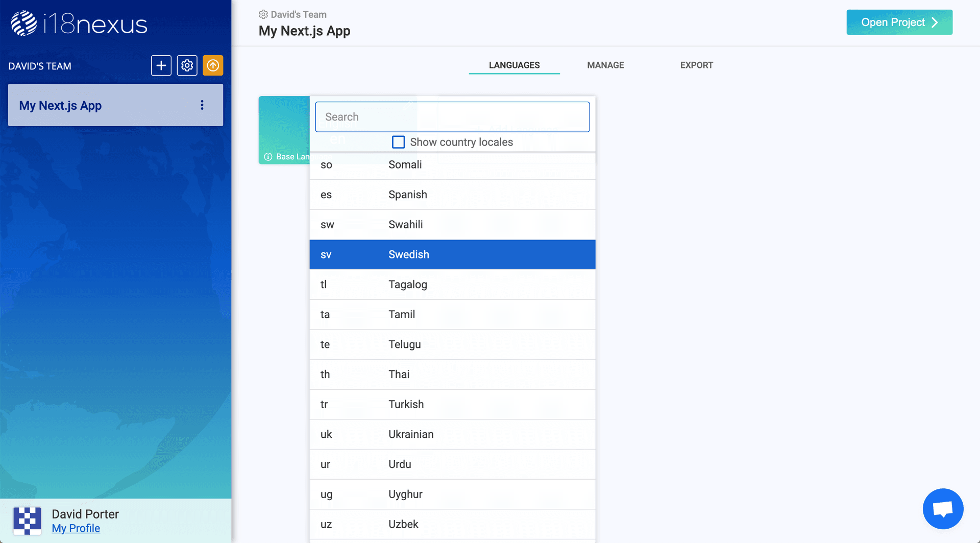This screenshot has height=543, width=980.
Task: Click the add new project plus icon
Action: click(161, 65)
